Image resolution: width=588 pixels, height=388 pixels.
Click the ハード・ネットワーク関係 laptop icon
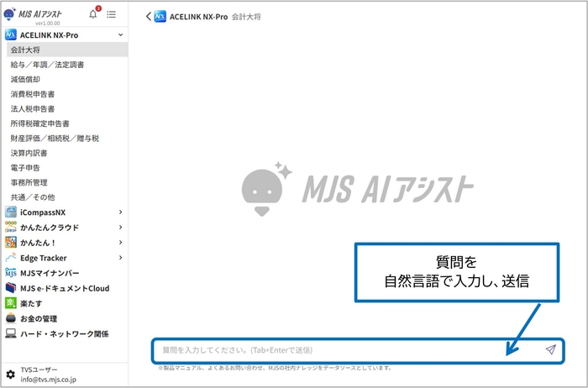(x=11, y=333)
